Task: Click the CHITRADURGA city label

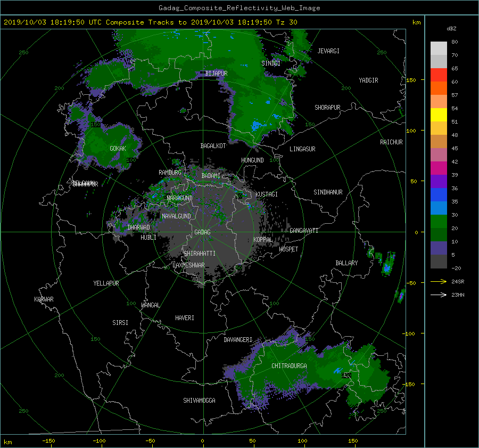Action: (x=289, y=366)
